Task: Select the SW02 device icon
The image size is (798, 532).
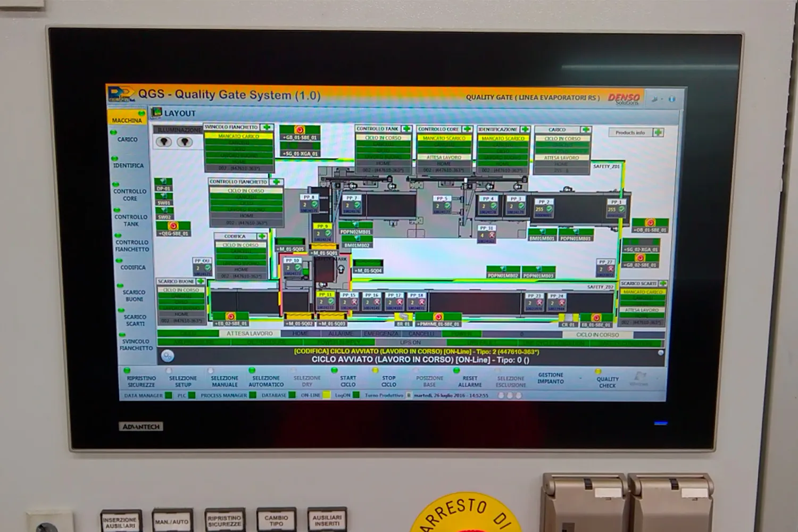Action: 163,211
